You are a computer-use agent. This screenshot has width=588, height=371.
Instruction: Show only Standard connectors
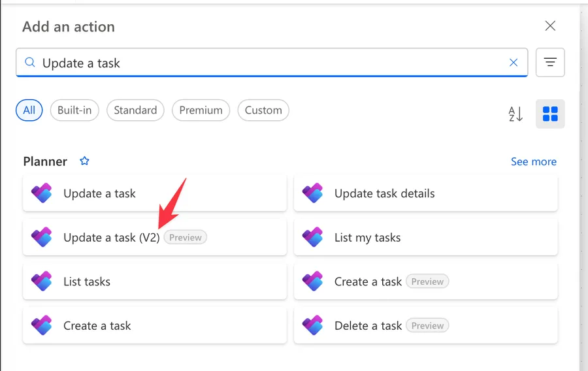click(135, 110)
